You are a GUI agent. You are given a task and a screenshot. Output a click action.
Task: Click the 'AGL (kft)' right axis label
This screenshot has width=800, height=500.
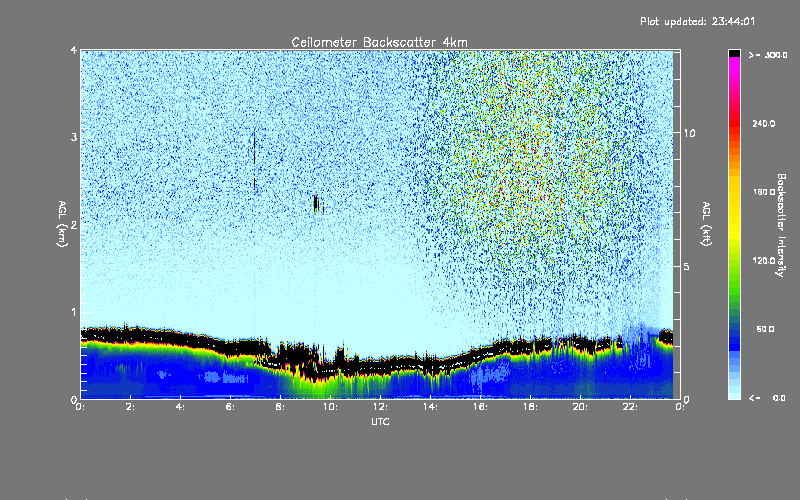[x=706, y=224]
